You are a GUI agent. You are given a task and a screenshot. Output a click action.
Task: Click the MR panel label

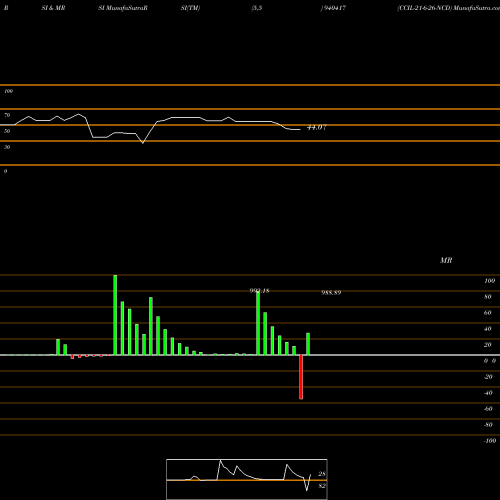pyautogui.click(x=446, y=260)
